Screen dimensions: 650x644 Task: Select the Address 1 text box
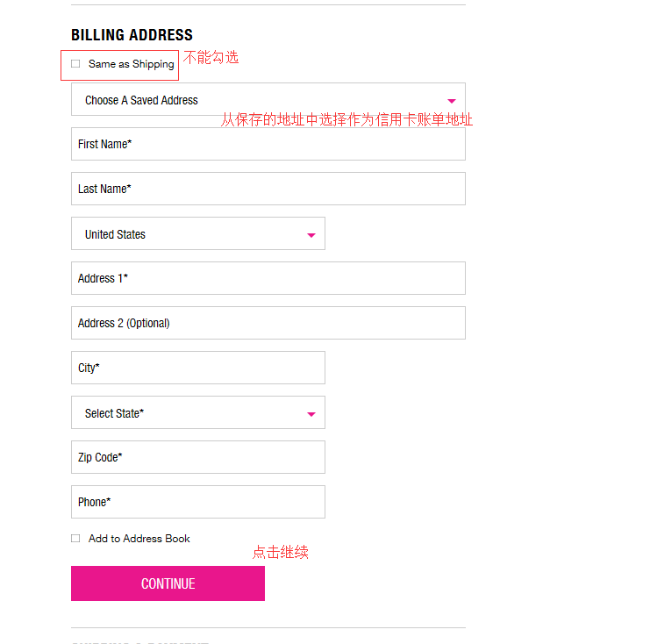pos(268,279)
